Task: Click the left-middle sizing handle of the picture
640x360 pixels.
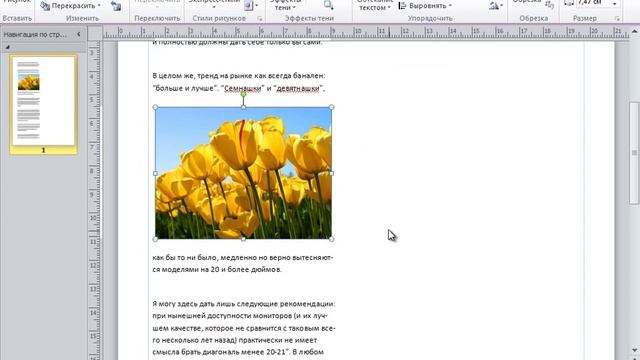Action: [155, 173]
